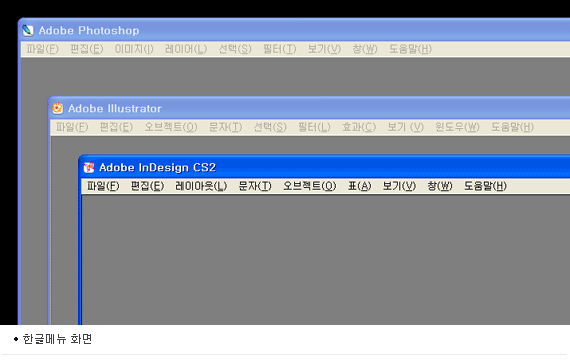Click the 한글메뉴 화면 caption text
Screen dimensions: 570x362
tap(57, 339)
